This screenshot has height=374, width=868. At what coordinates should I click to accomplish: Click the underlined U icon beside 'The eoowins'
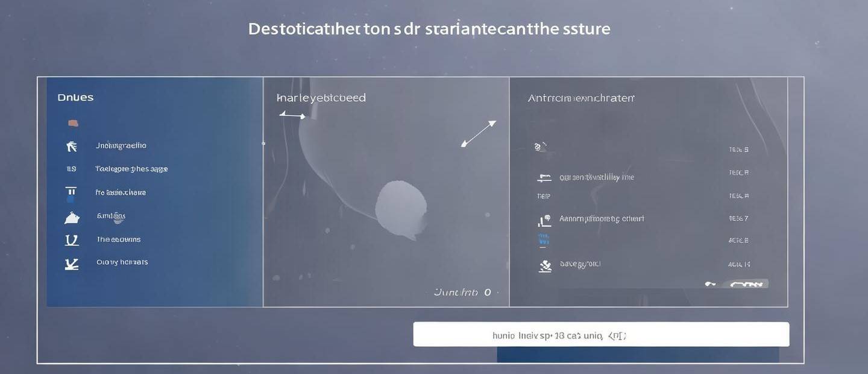[71, 240]
